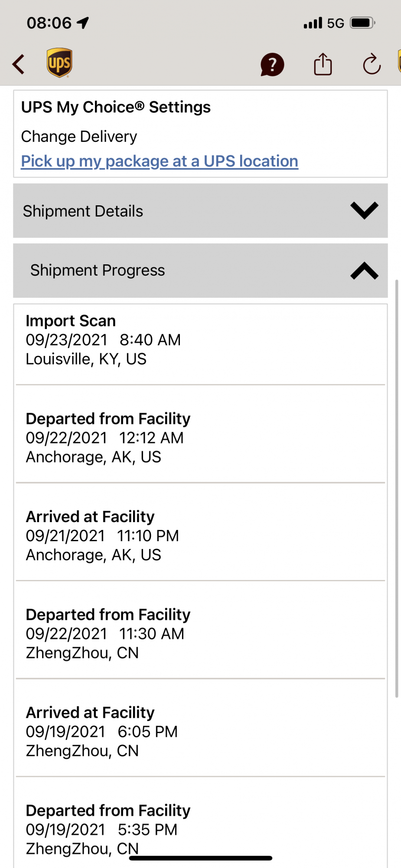Expand the Shipment Details chevron

pos(364,210)
